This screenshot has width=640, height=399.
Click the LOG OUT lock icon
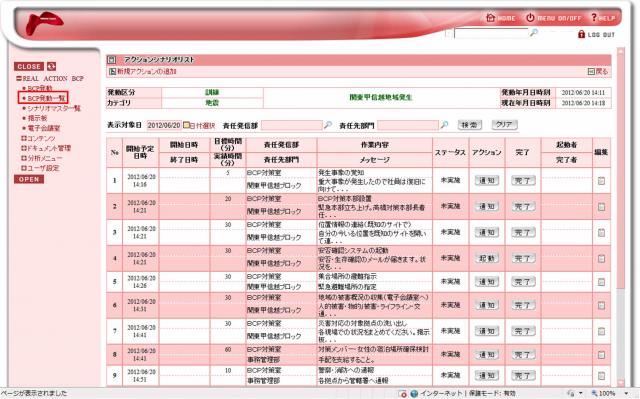coord(581,34)
